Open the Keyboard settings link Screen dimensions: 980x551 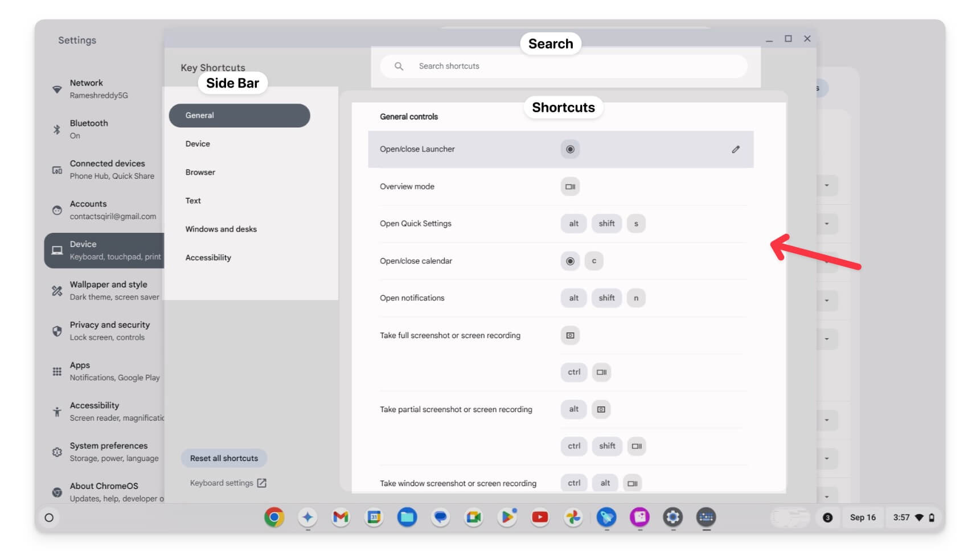pyautogui.click(x=228, y=483)
